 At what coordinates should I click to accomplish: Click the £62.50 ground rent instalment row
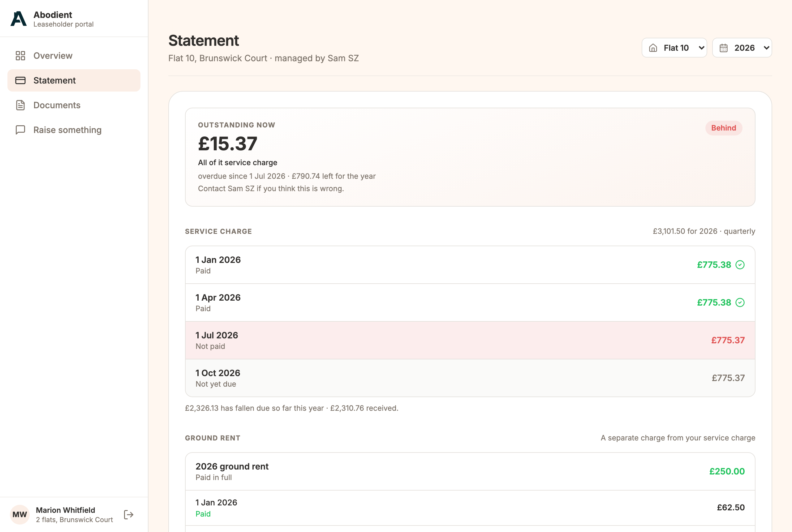(470, 508)
